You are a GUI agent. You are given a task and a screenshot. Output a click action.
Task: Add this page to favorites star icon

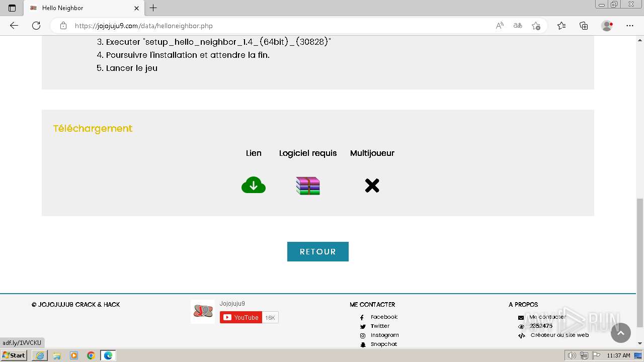(x=536, y=26)
